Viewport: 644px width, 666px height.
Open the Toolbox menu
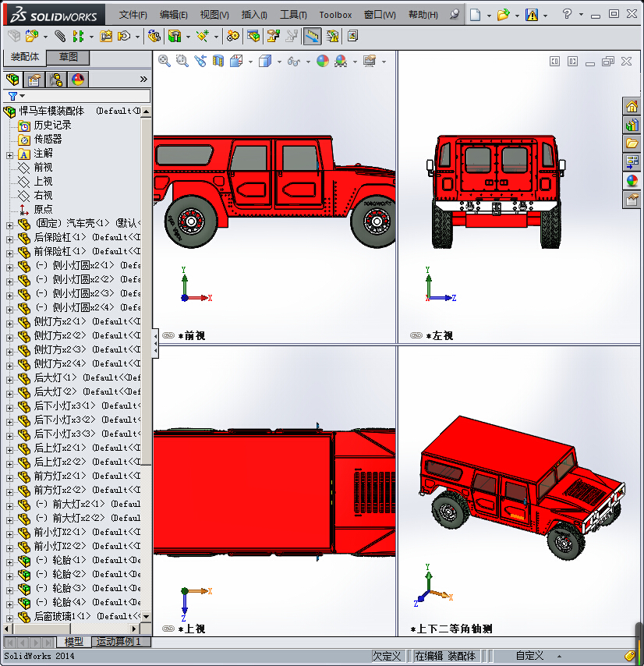coord(335,15)
